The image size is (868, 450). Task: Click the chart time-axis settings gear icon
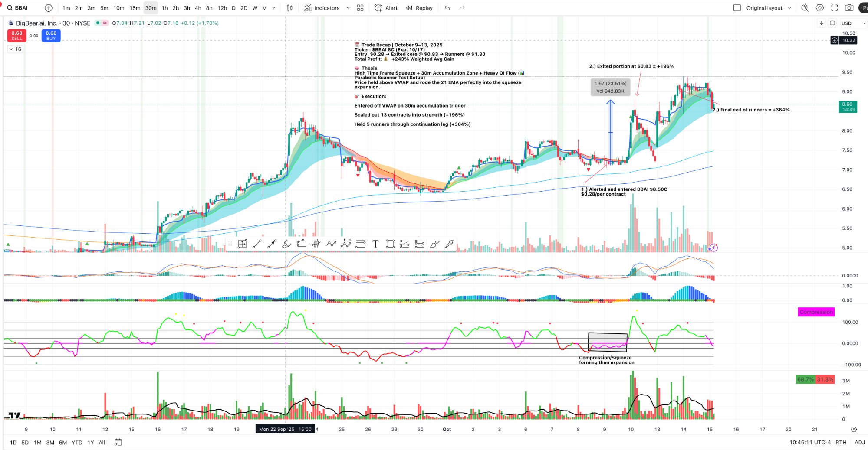(854, 430)
